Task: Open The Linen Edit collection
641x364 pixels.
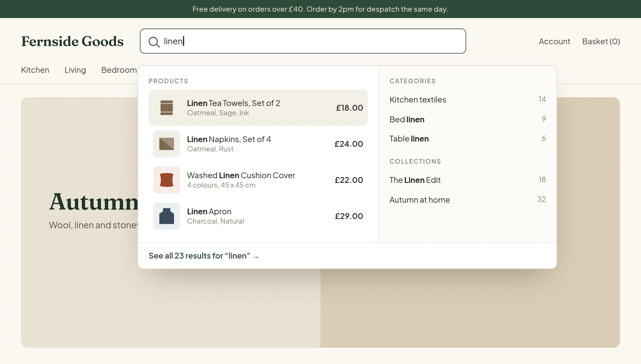Action: click(468, 180)
